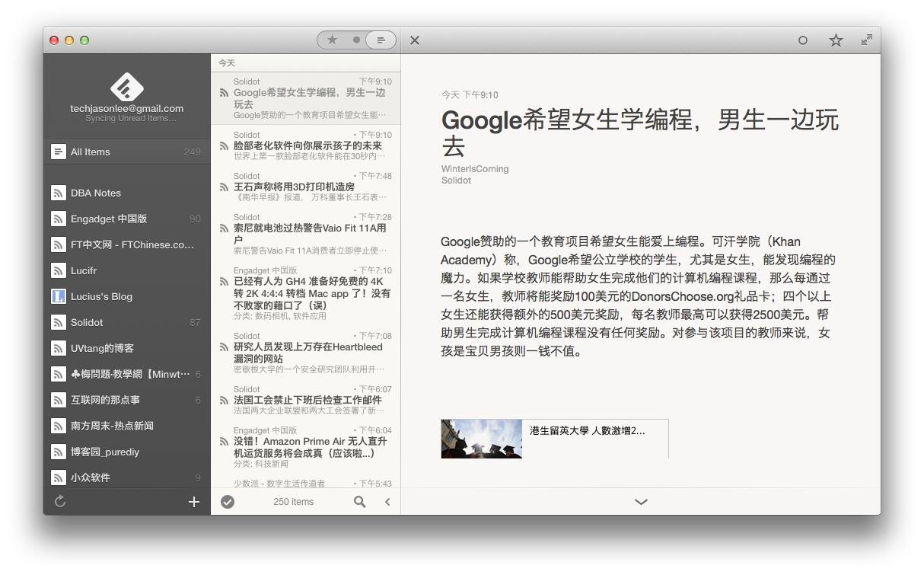Open the graduation photo thumbnail
This screenshot has width=924, height=575.
482,439
